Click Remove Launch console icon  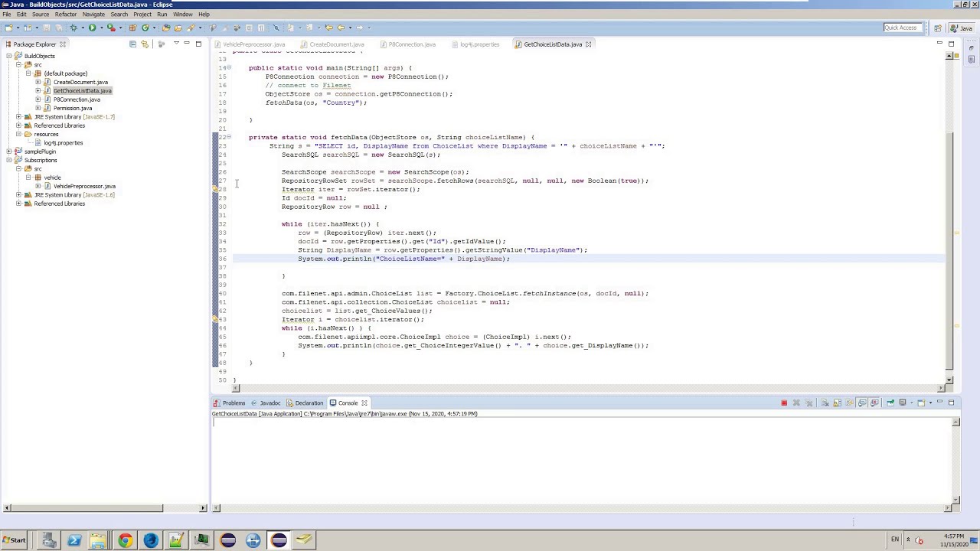[796, 403]
